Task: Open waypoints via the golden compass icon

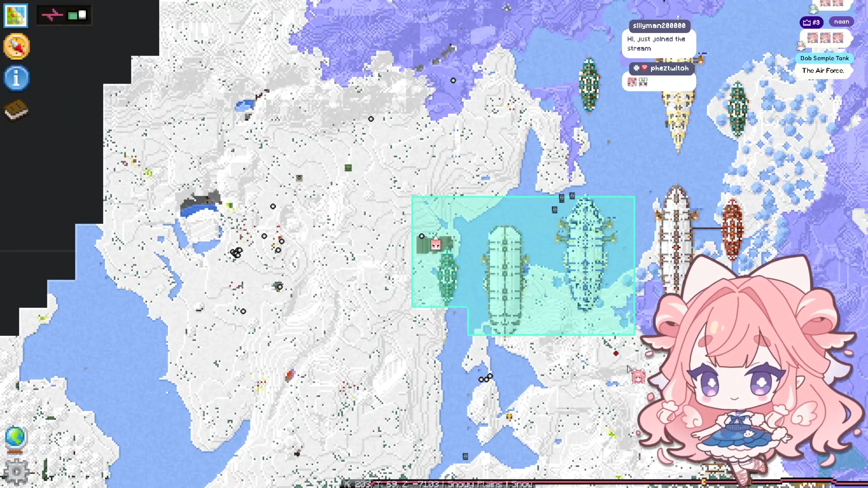Action: (x=17, y=46)
